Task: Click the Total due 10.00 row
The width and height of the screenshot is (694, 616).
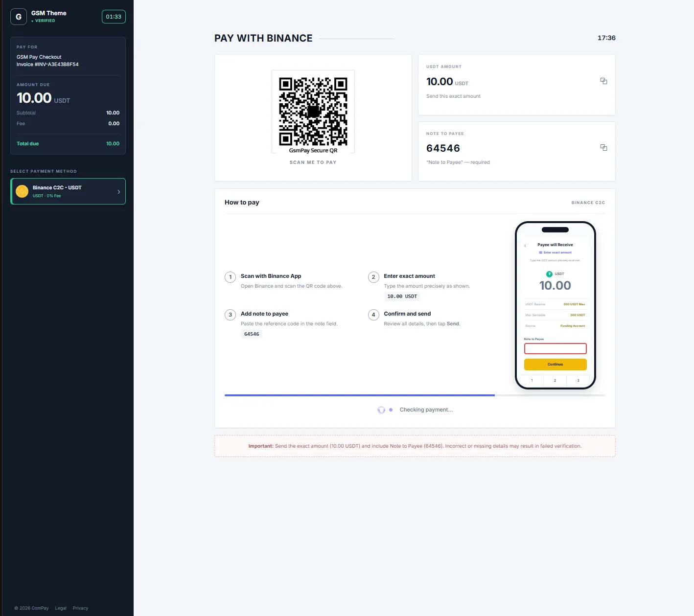Action: click(68, 144)
